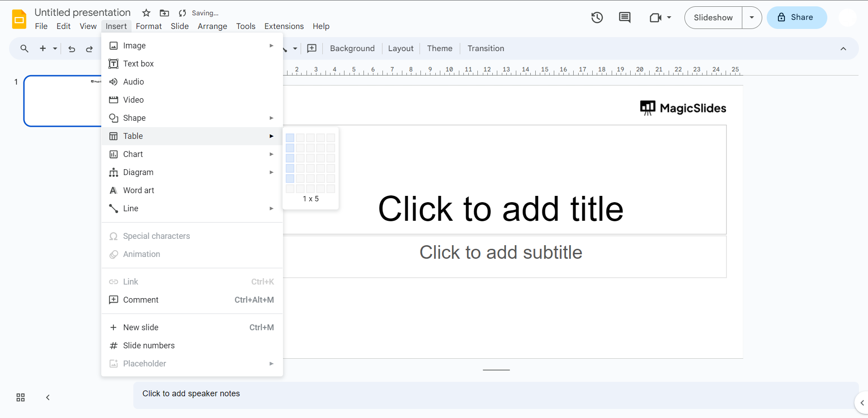
Task: Click the redo arrow icon
Action: tap(90, 49)
